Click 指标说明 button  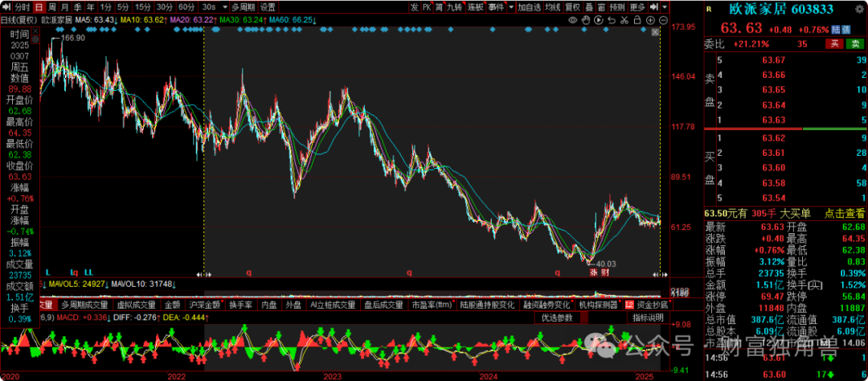tap(649, 317)
